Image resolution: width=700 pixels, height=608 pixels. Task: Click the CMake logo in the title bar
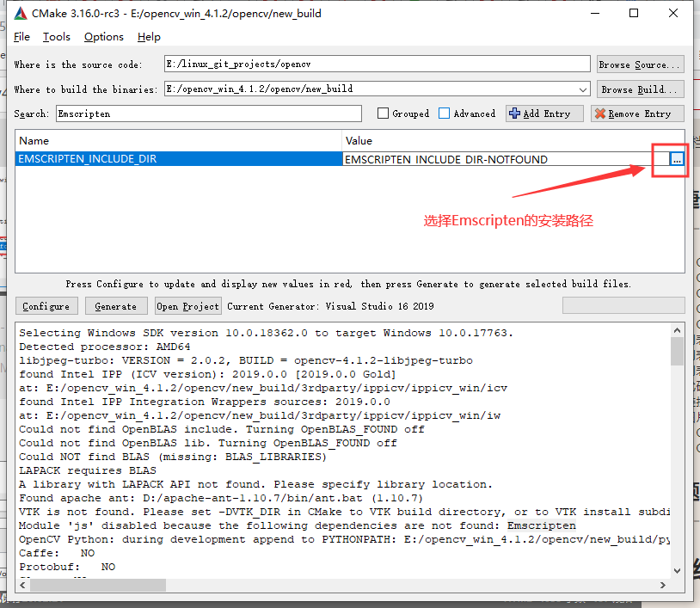pos(19,12)
